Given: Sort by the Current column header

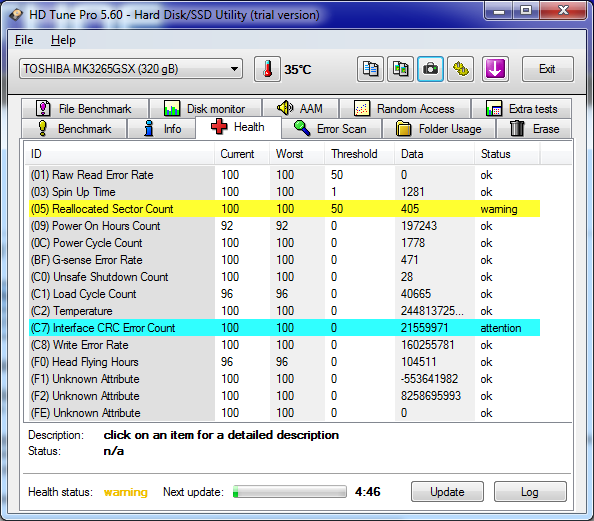Looking at the screenshot, I should [242, 154].
